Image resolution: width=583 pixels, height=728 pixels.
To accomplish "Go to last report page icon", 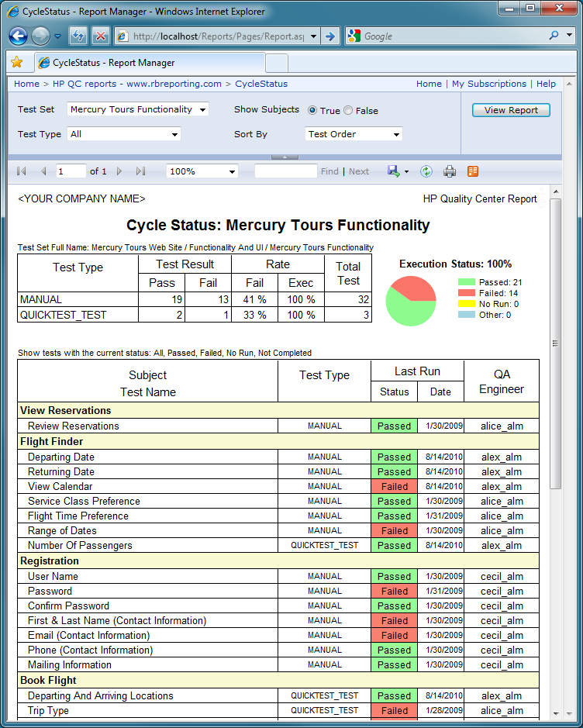I will pos(140,171).
